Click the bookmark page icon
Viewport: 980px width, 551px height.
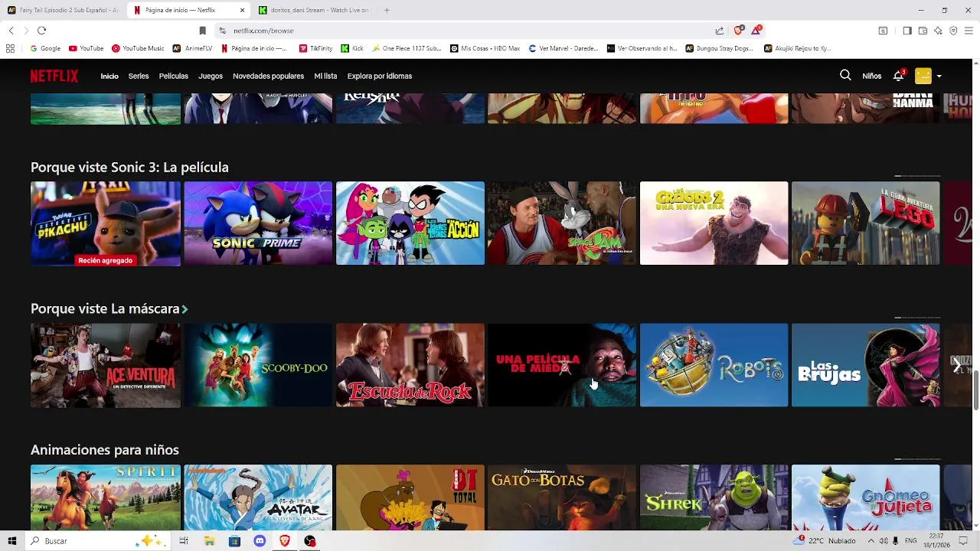(x=202, y=31)
